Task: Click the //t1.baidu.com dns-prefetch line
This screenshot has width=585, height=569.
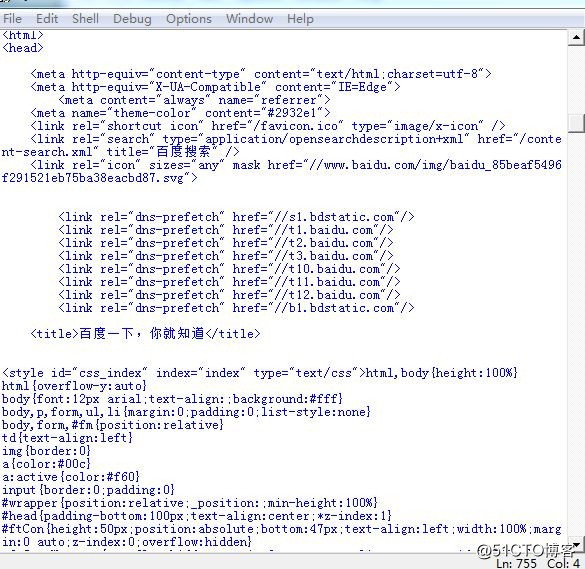Action: point(226,230)
